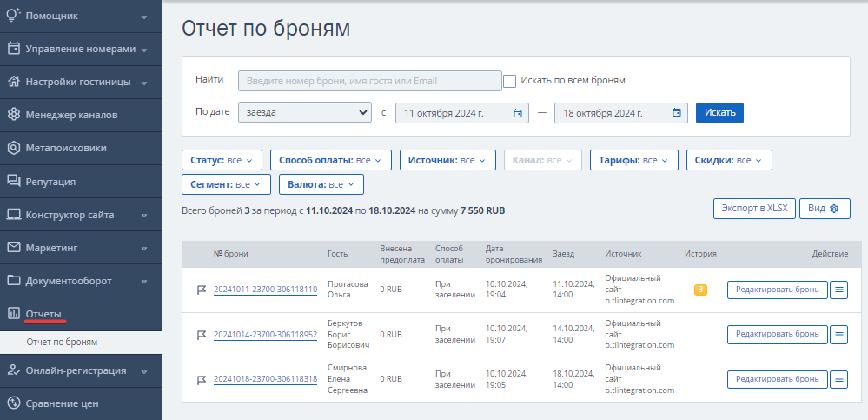Click the Помощник lightbulb icon
This screenshot has width=868, height=420.
[13, 15]
